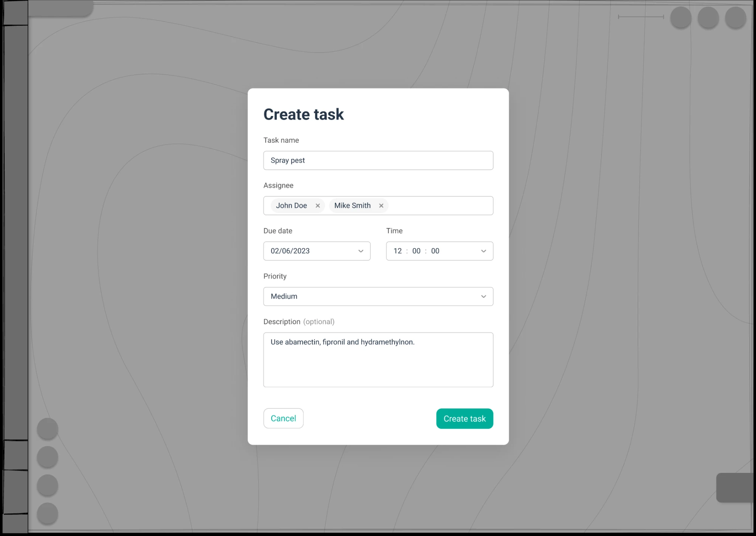Click the Create task button
The width and height of the screenshot is (756, 536).
465,419
